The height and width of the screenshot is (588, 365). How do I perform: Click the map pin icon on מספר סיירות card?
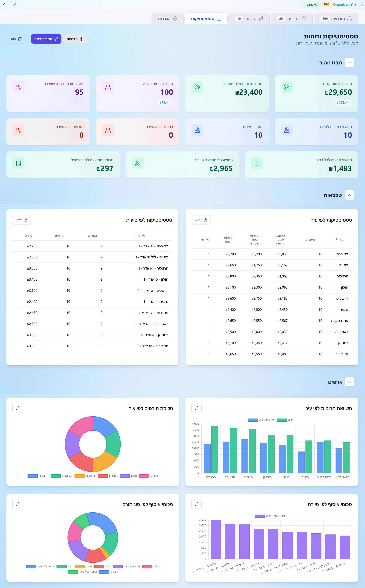197,130
